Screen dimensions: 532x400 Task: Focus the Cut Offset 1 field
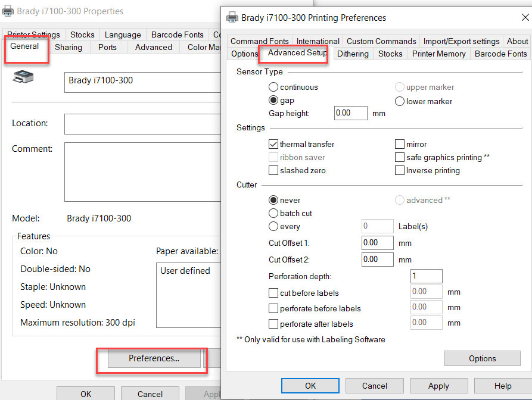[377, 243]
